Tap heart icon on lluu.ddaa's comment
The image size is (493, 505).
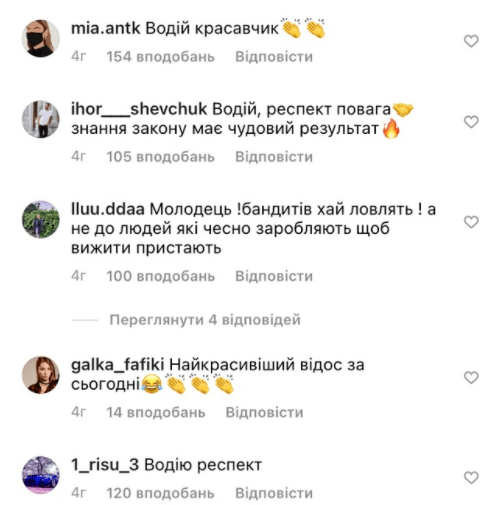[471, 222]
